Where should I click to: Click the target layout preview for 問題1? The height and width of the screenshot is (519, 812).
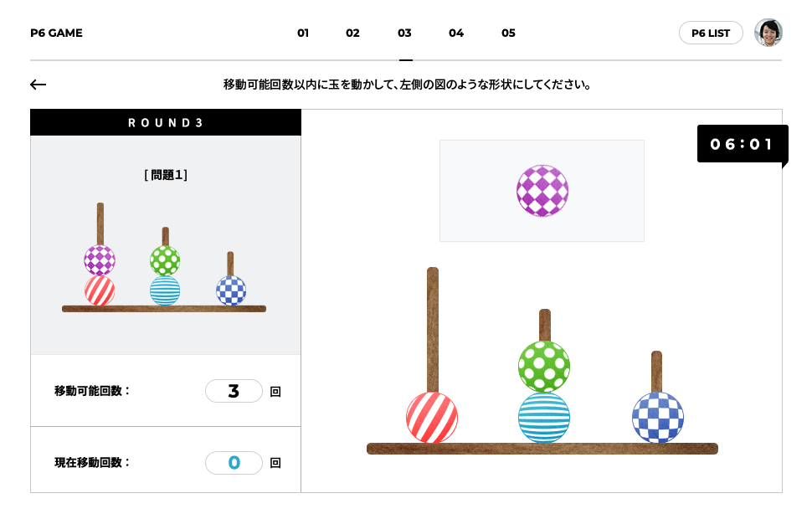tap(164, 258)
